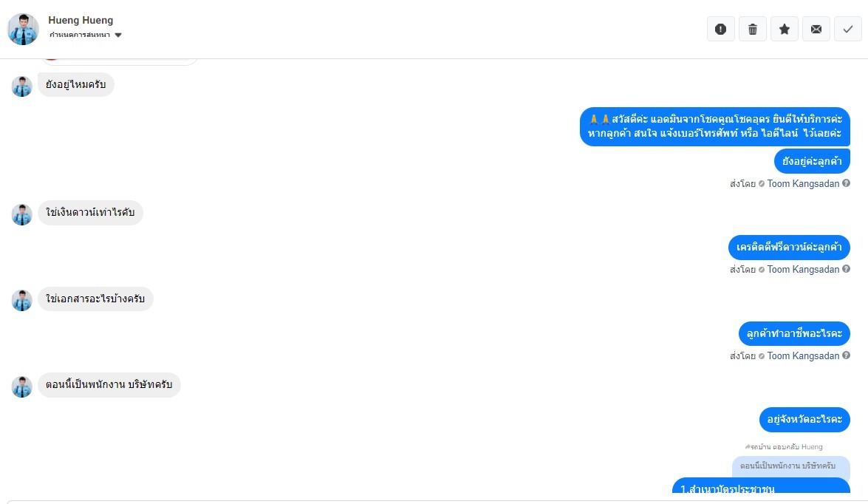Open the Toom Kangsadan sender name under ยังอยู่ค่ะลูกค้า

(803, 183)
